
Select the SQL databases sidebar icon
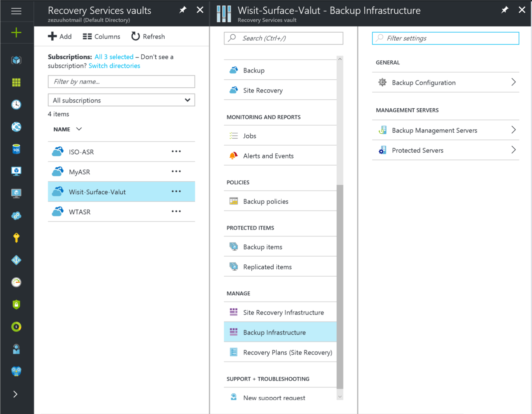(x=16, y=149)
